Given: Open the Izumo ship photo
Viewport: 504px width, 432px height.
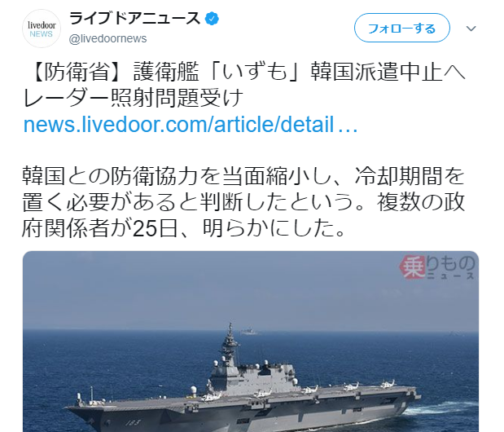Looking at the screenshot, I should pos(251,342).
